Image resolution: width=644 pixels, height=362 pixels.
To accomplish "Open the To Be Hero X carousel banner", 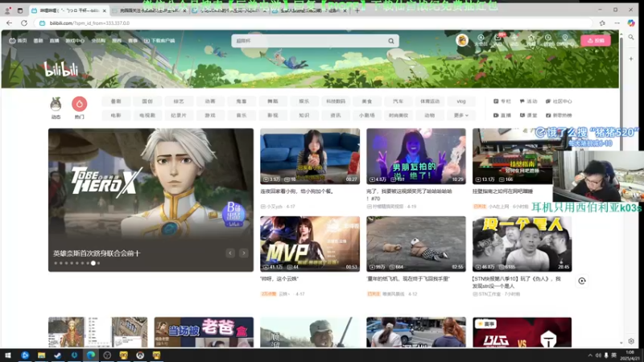I will 151,200.
